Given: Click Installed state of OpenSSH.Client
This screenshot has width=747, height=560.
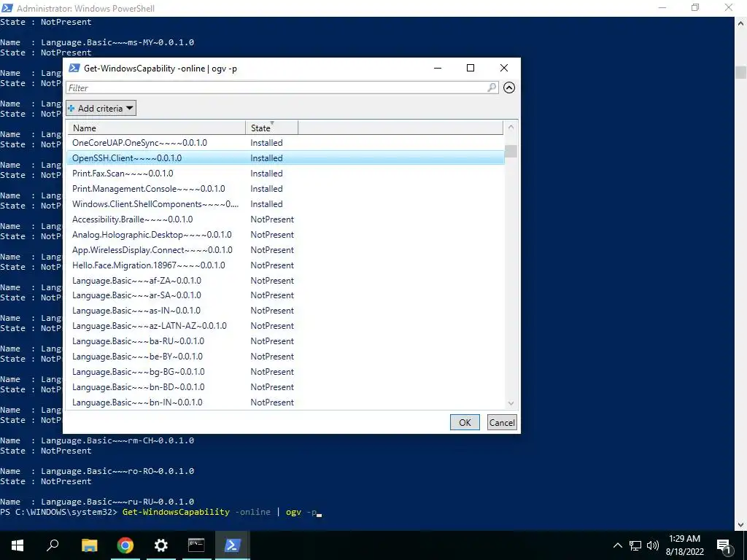Looking at the screenshot, I should pos(266,158).
